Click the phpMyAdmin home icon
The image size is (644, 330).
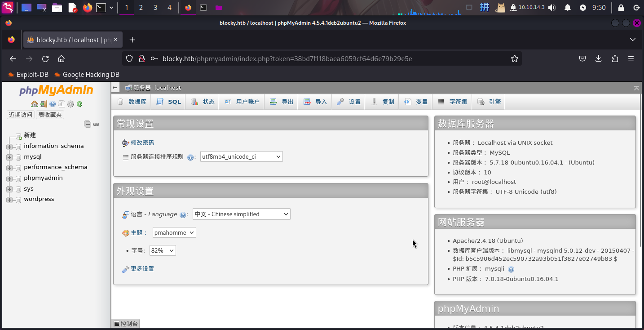35,104
